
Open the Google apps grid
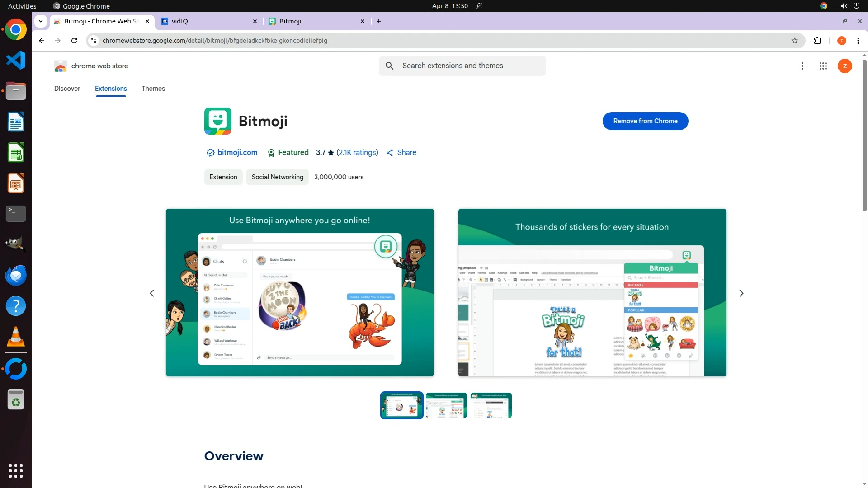coord(823,66)
